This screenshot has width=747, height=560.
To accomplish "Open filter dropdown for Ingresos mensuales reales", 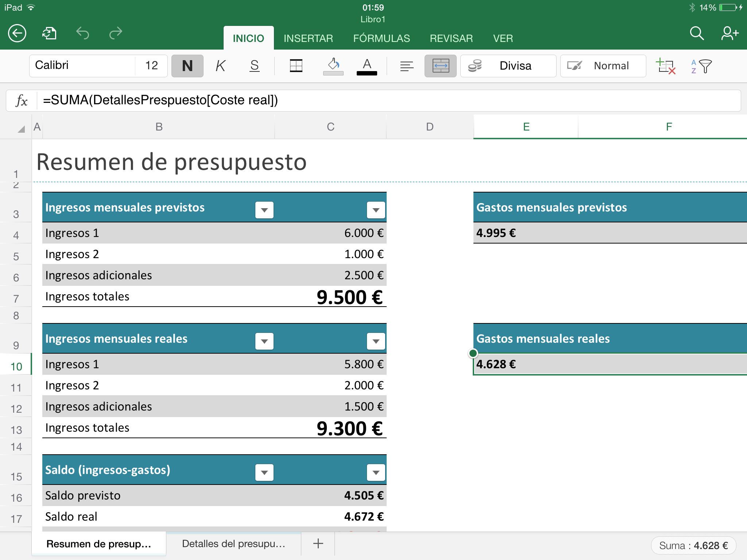I will (x=264, y=341).
